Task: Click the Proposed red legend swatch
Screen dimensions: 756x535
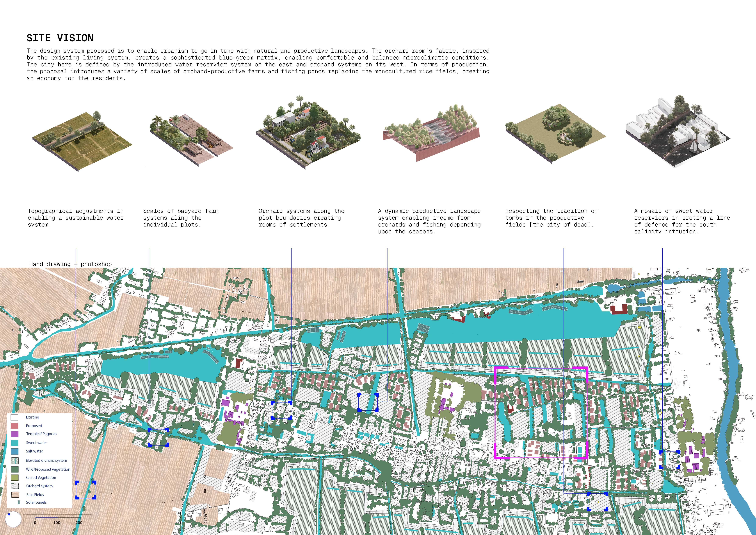Action: (x=14, y=426)
